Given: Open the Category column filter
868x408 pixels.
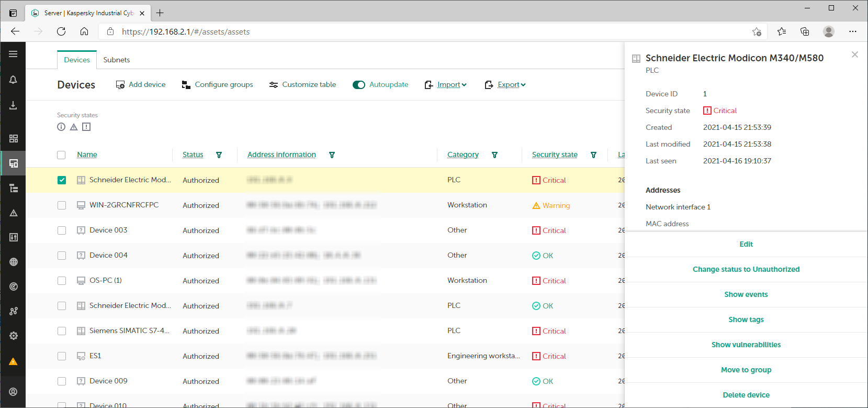Looking at the screenshot, I should click(x=494, y=155).
